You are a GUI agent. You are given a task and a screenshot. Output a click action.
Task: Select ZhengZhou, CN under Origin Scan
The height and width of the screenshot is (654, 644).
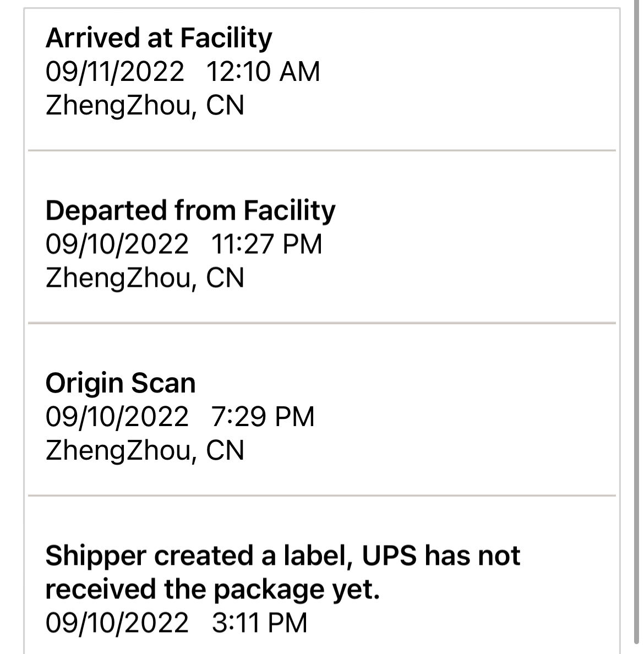pos(145,450)
